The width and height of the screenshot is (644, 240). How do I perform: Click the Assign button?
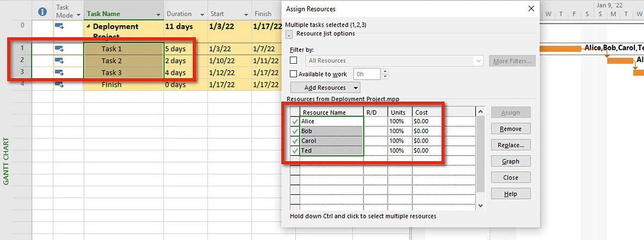click(x=510, y=112)
